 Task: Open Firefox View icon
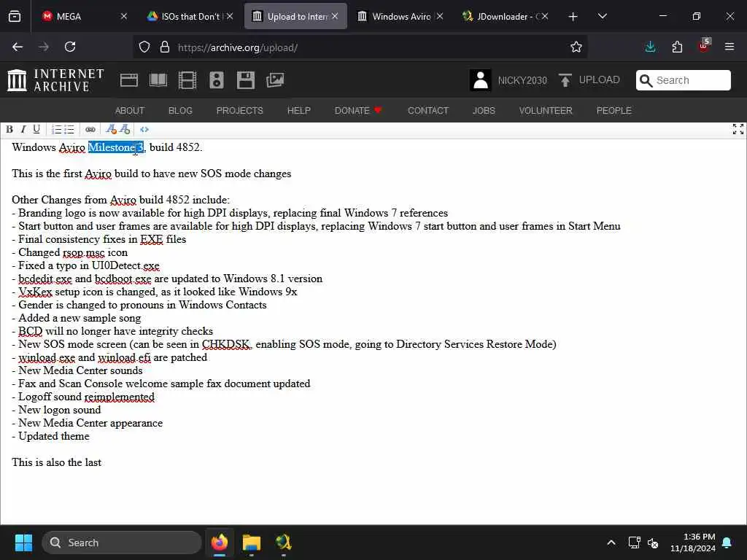(x=15, y=17)
